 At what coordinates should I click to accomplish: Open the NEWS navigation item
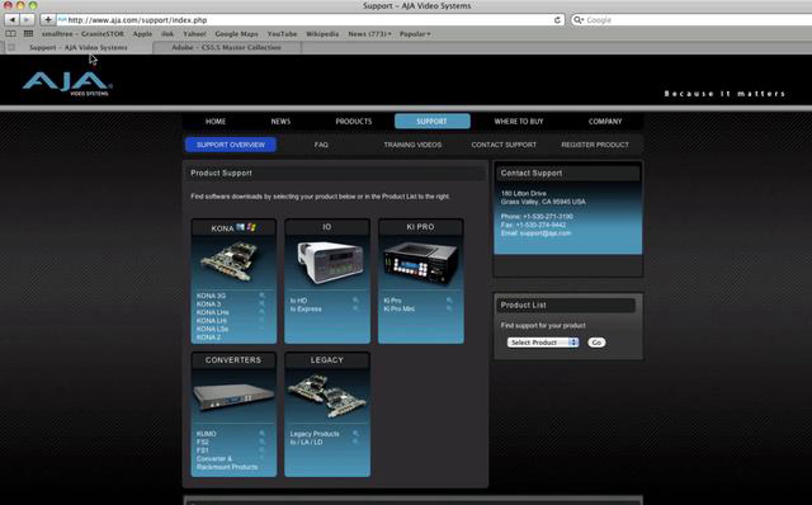[280, 121]
